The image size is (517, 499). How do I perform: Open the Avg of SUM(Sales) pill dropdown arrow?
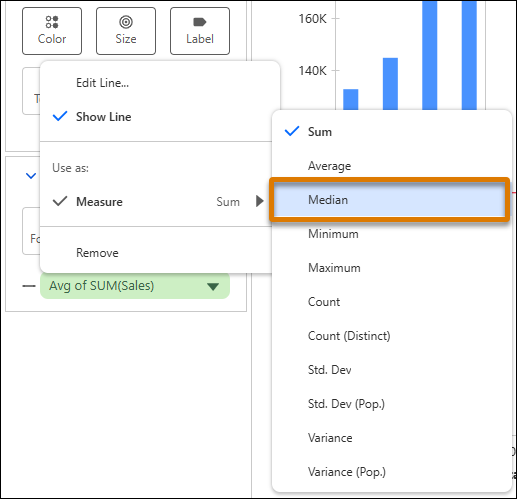coord(213,286)
